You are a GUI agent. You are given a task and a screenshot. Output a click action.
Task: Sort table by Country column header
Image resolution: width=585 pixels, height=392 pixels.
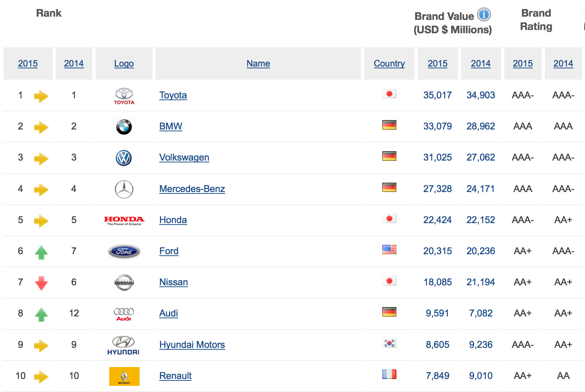coord(389,64)
